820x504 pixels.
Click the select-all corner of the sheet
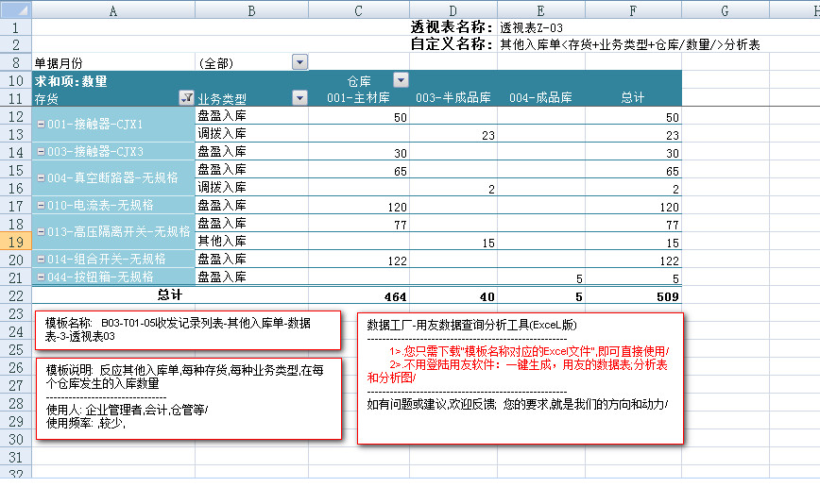(15, 9)
